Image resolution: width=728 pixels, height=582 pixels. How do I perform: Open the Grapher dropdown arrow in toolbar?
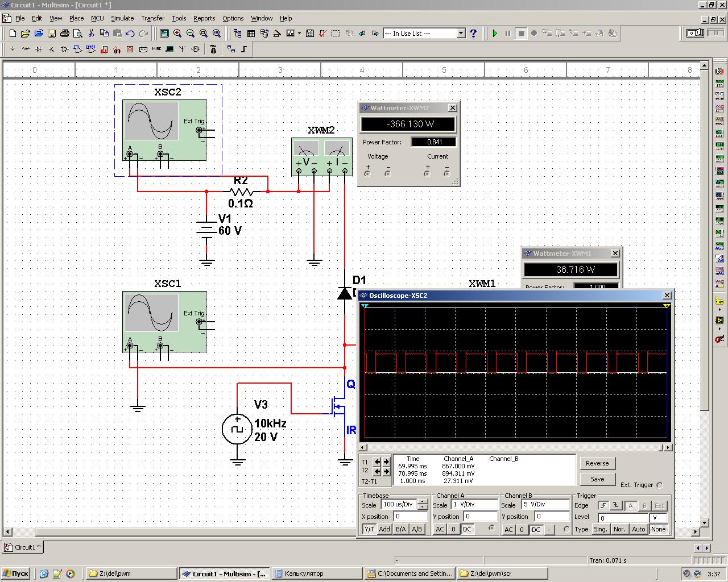tap(299, 34)
